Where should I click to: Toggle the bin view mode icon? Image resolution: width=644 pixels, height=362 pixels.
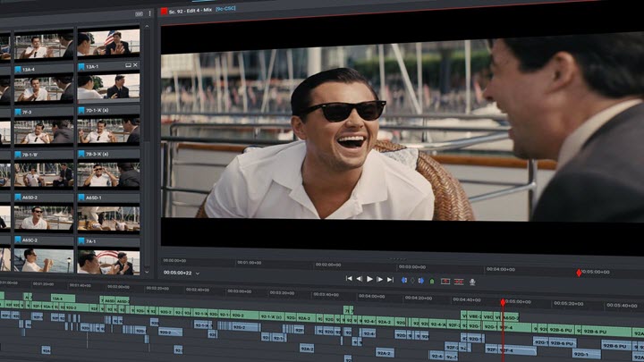(x=139, y=13)
